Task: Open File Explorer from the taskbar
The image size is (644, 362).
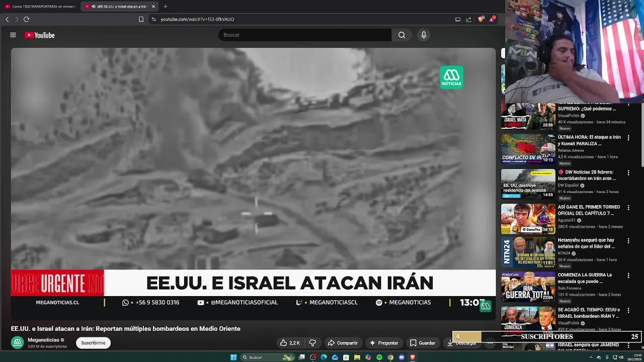Action: [357, 357]
